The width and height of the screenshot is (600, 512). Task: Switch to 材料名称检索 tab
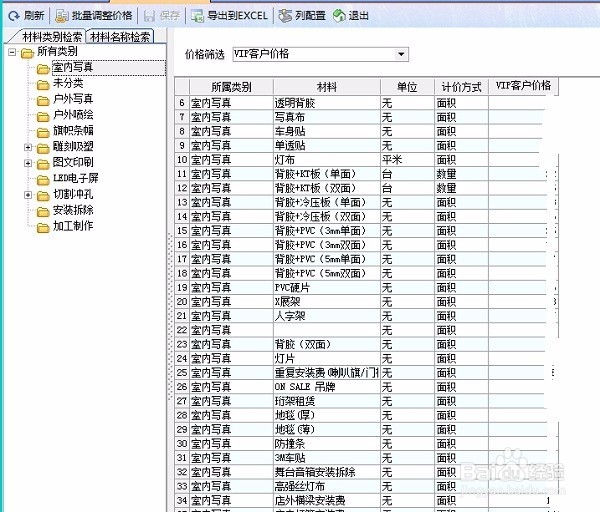tap(120, 37)
